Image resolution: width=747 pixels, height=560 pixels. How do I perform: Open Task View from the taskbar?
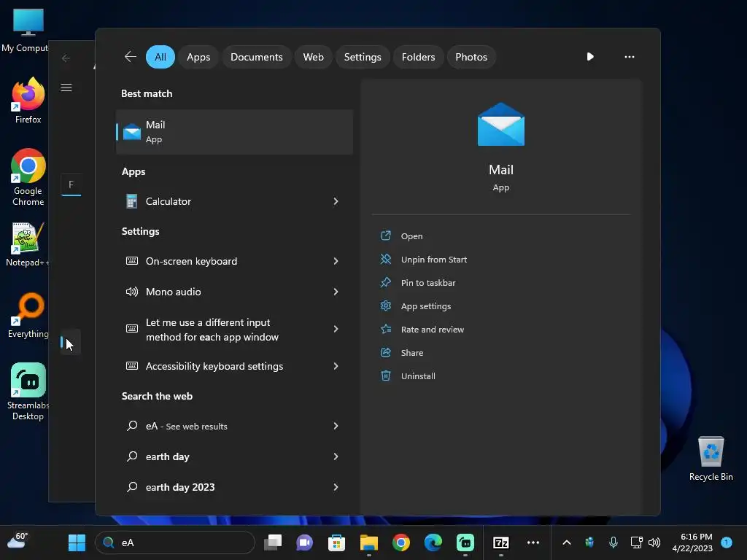[273, 542]
